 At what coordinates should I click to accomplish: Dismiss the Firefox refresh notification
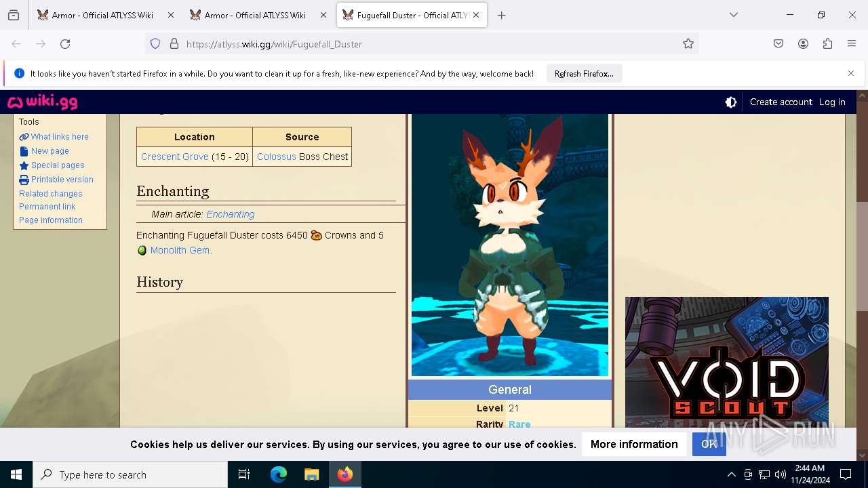[x=850, y=73]
